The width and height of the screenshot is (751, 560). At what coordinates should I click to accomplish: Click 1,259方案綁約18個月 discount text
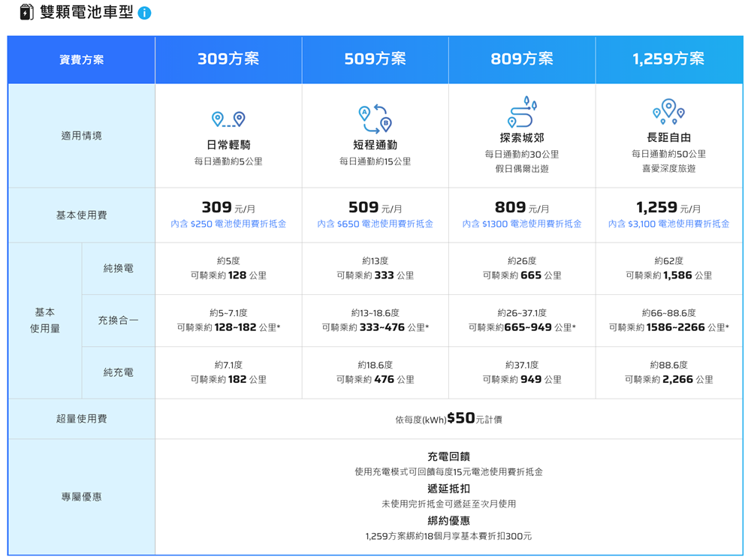[x=449, y=536]
